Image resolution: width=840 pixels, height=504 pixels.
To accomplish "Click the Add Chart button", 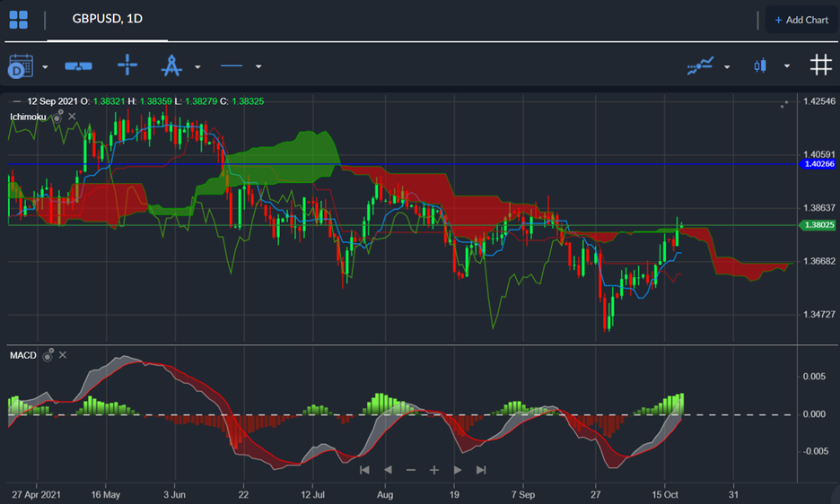I will [801, 20].
